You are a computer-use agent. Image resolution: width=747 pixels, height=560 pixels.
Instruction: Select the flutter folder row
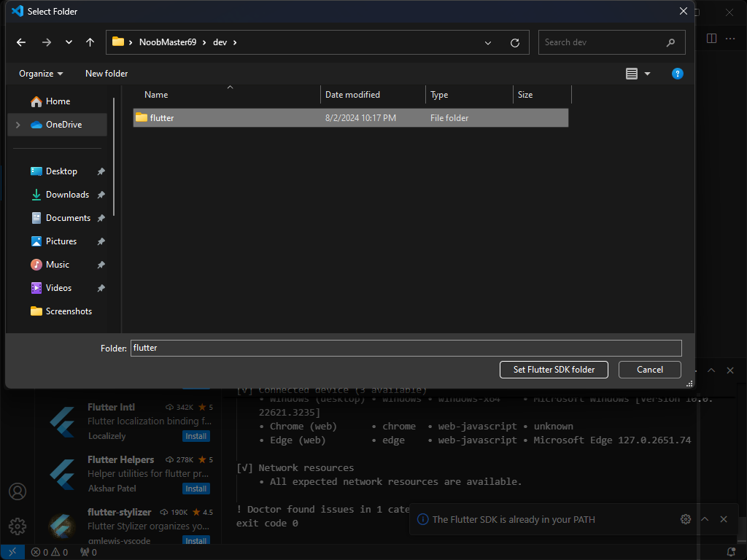point(351,118)
